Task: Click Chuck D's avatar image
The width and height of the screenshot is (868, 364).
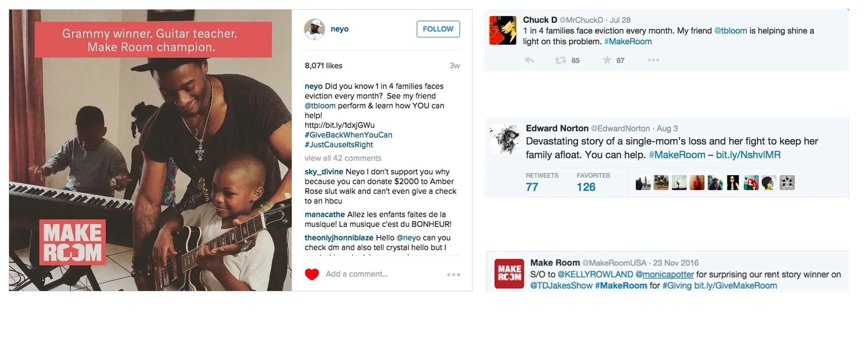Action: [x=503, y=30]
